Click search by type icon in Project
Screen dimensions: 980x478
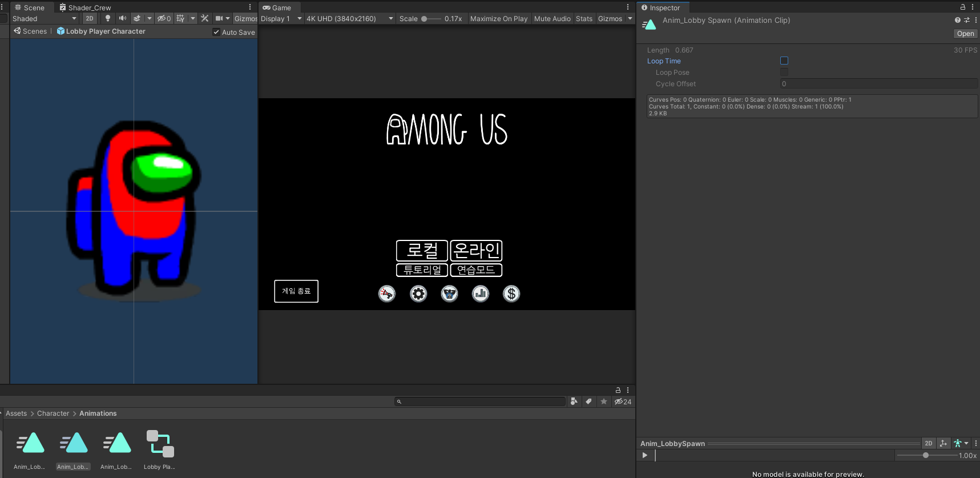tap(574, 401)
